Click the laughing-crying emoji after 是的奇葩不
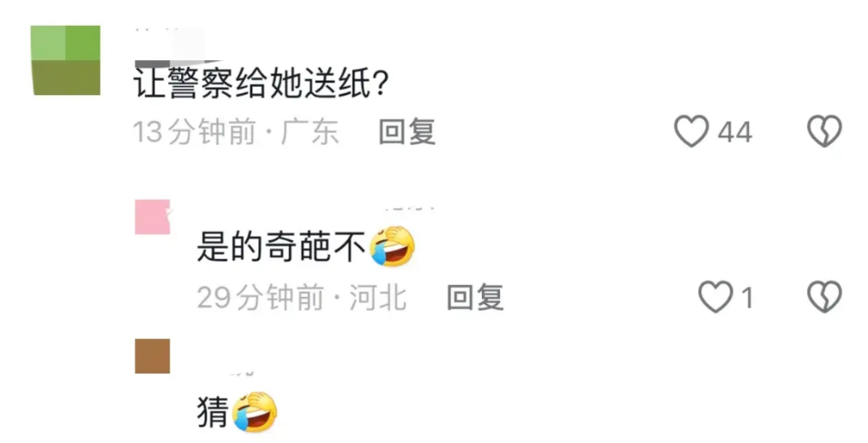 393,246
